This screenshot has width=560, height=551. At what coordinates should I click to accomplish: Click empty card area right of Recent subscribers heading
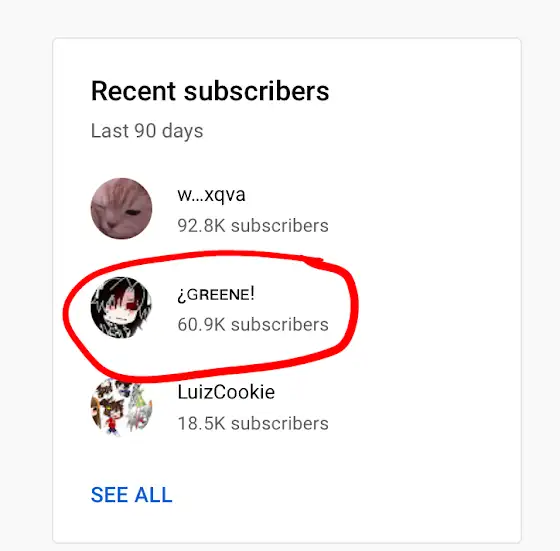tap(423, 91)
